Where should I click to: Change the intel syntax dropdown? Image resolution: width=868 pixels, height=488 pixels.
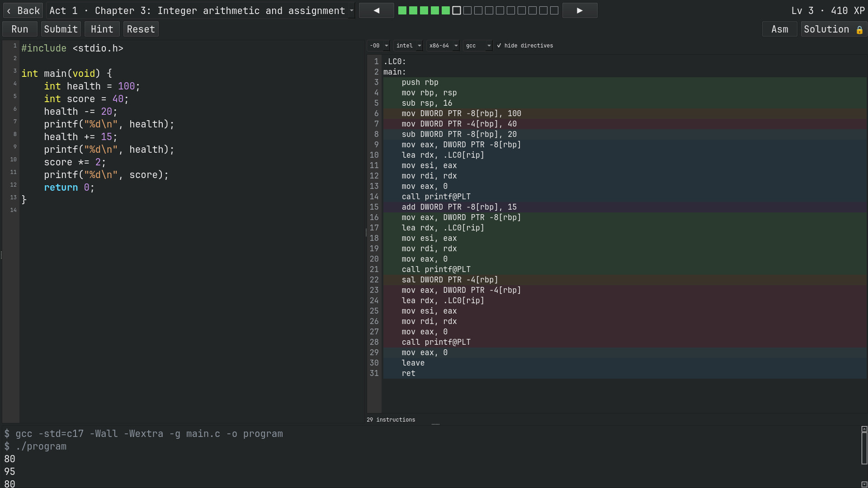(x=408, y=46)
